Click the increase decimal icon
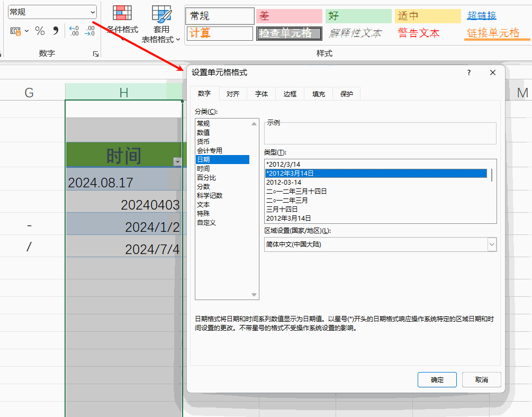532x417 pixels. 74,31
